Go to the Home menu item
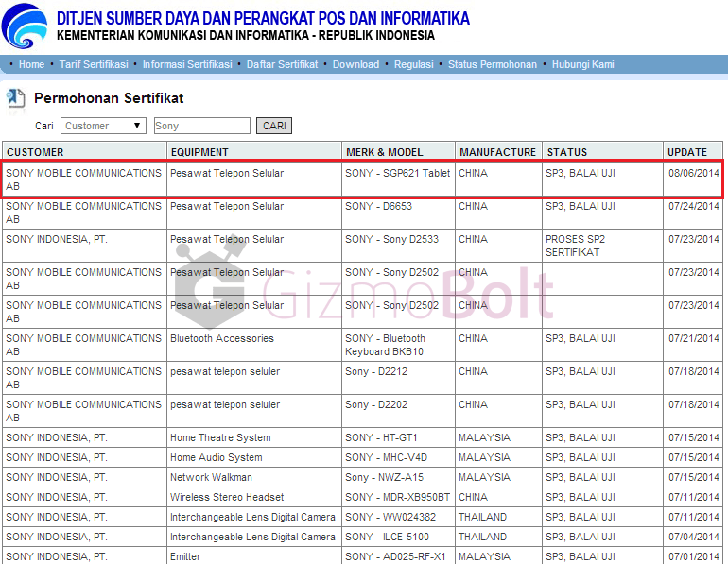Viewport: 728px width, 564px height. tap(31, 64)
